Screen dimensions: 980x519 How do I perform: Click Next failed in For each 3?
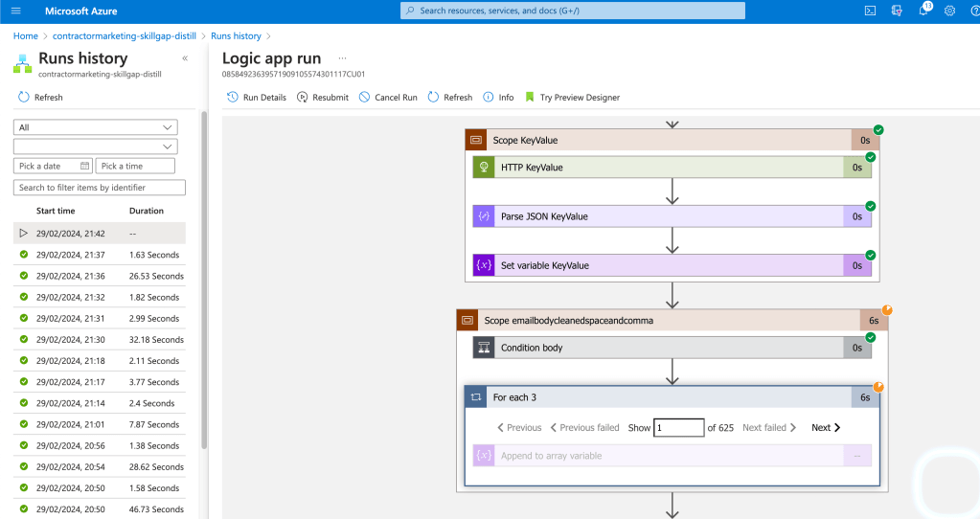[x=769, y=427]
